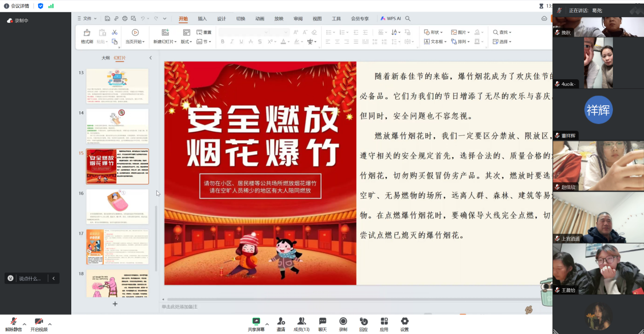Expand the 版式 layout dropdown
This screenshot has height=334, width=644.
coord(188,42)
